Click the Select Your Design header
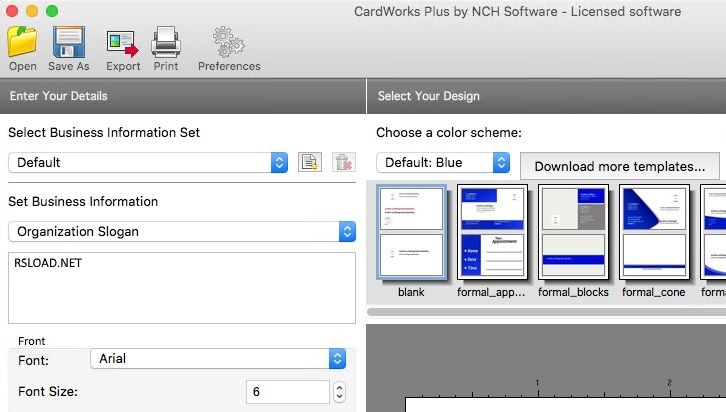Screen dimensions: 726x412 click(428, 96)
